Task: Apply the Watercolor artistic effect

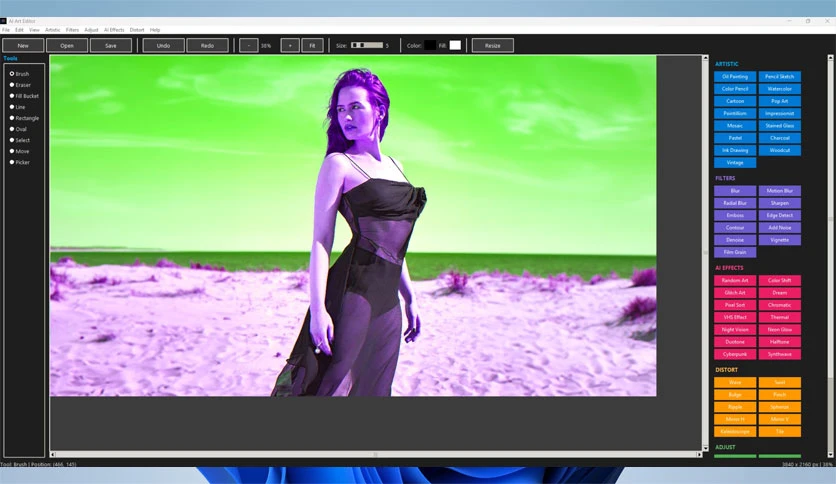Action: coord(779,88)
